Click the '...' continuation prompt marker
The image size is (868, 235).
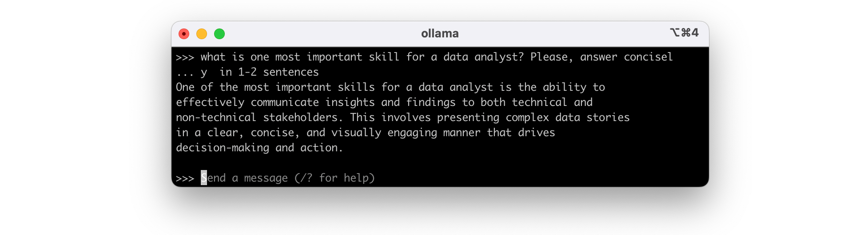tap(185, 73)
